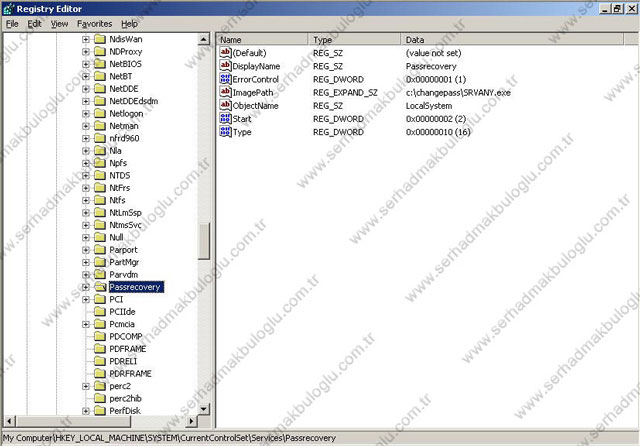Expand the PerfDisk key
640x446 pixels.
click(86, 411)
